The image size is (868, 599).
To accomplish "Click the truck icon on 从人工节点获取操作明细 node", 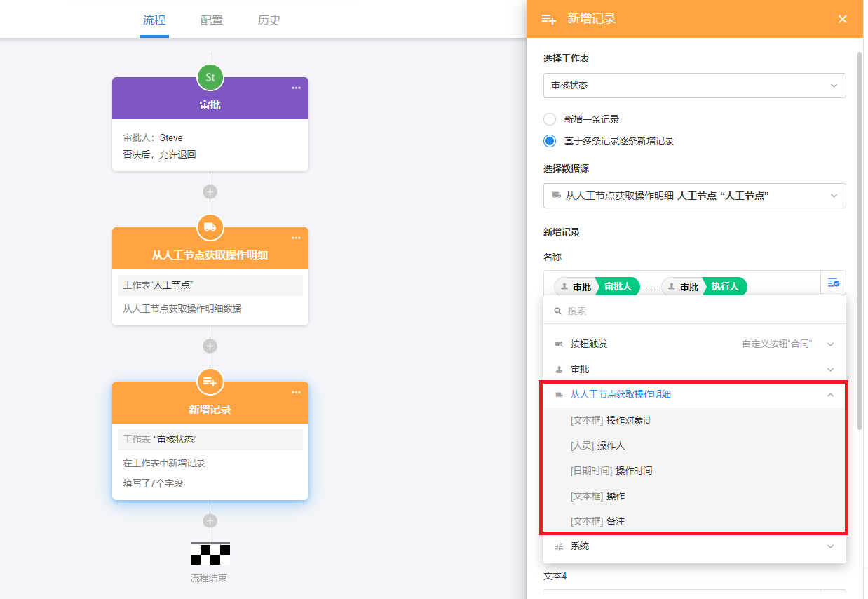I will click(x=210, y=227).
